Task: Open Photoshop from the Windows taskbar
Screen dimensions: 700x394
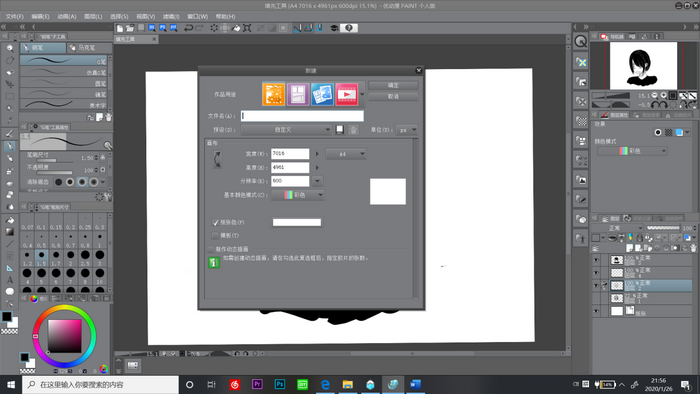Action: tap(280, 384)
